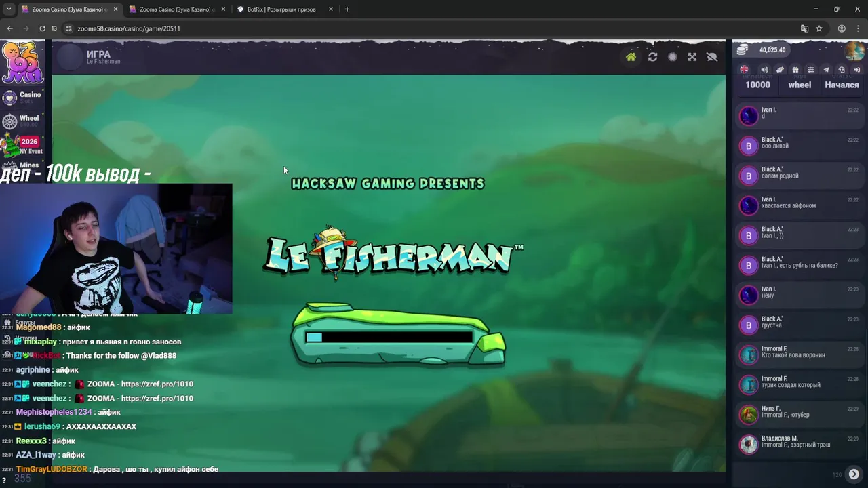Open the three-lines menu icon

click(810, 70)
